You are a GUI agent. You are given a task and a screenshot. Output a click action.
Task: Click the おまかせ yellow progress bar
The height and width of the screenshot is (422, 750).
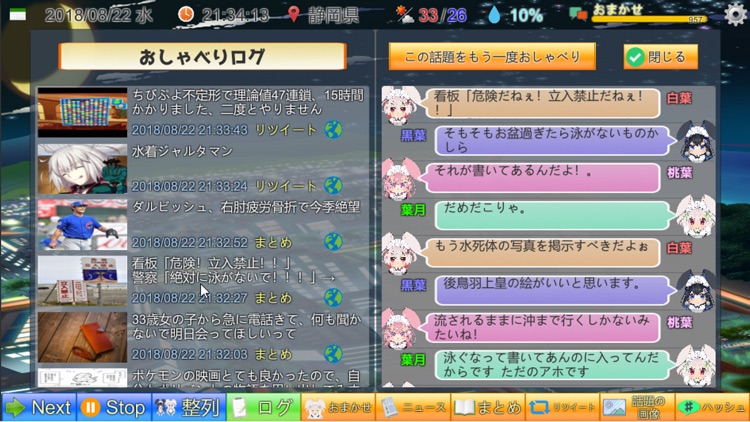(x=649, y=19)
